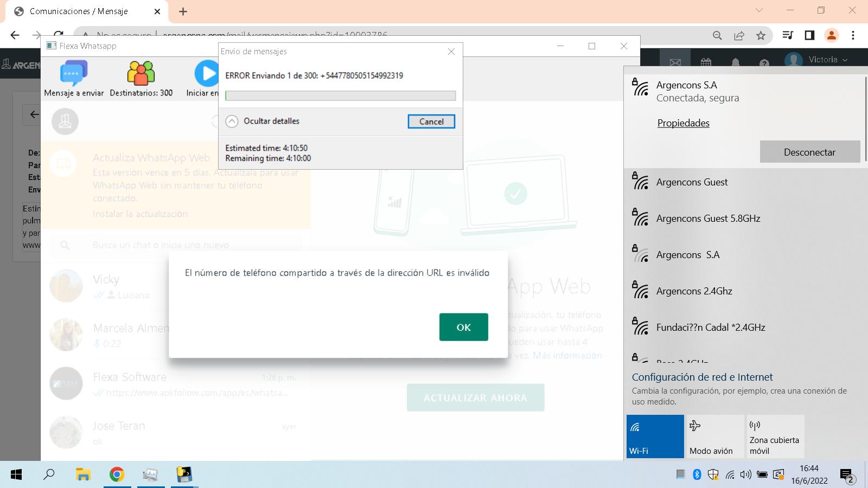This screenshot has width=868, height=488.
Task: Click the taskbar Wi-Fi network icon
Action: point(730,475)
